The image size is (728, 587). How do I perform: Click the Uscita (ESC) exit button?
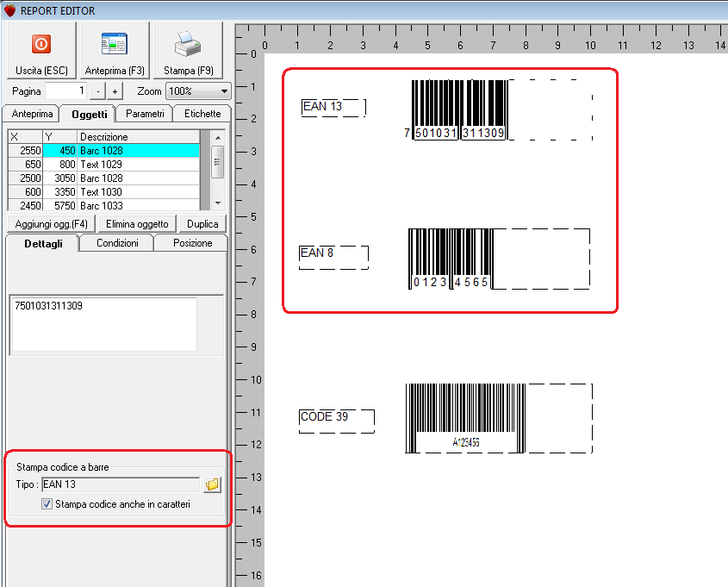pyautogui.click(x=42, y=50)
